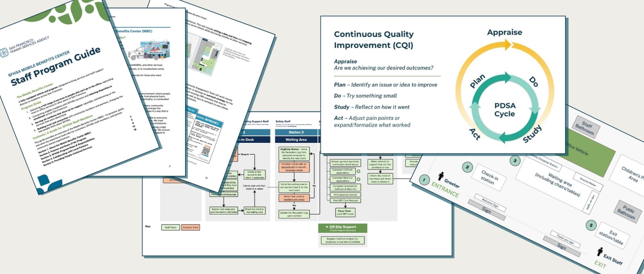Image resolution: width=644 pixels, height=274 pixels.
Task: Click the SFHSA logo on the Staff Program Guide
Action: pyautogui.click(x=4, y=53)
